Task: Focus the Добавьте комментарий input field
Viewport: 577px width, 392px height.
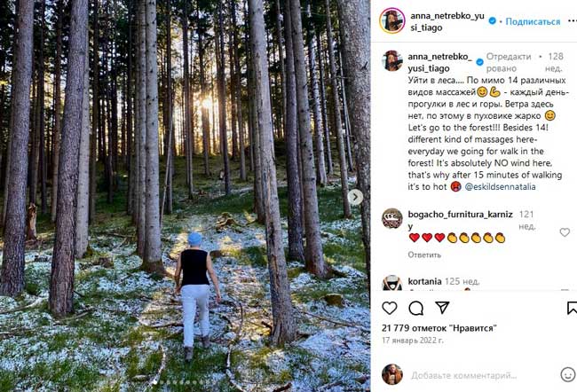Action: click(470, 375)
